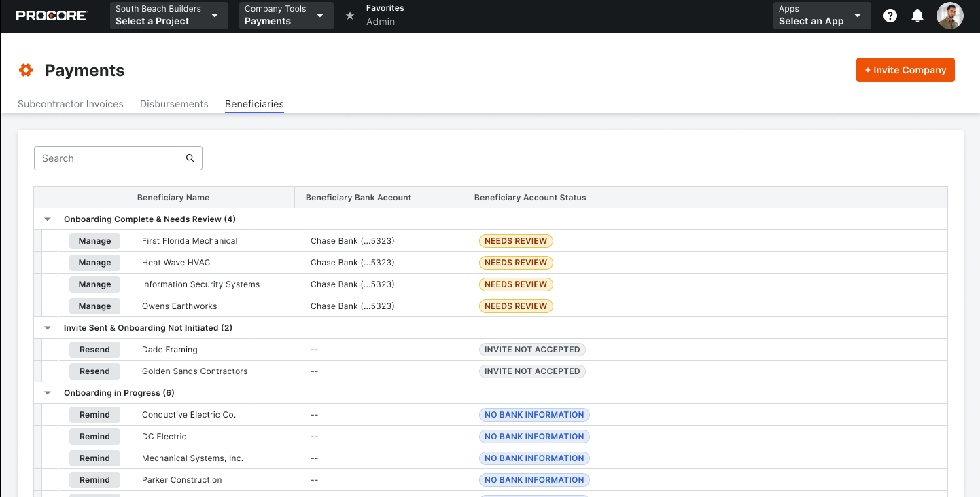Click the search magnifying glass icon

pyautogui.click(x=190, y=158)
